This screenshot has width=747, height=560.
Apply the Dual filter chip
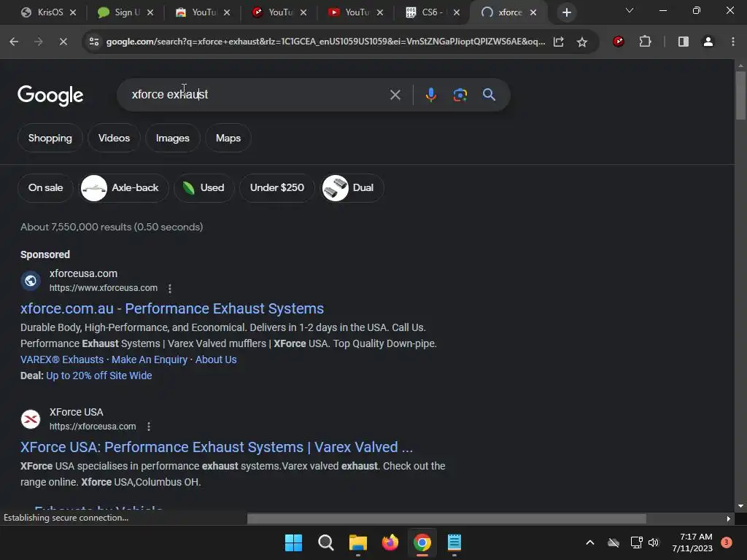tap(352, 187)
